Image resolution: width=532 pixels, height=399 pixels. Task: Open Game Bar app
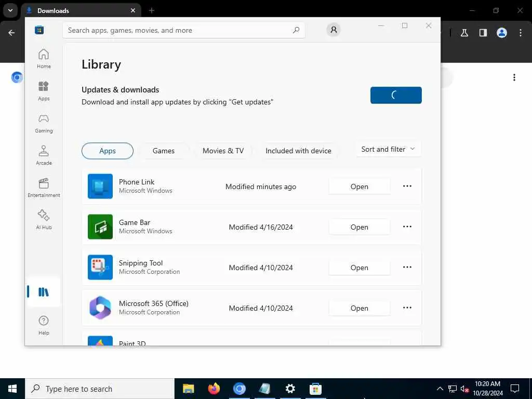[x=360, y=227]
